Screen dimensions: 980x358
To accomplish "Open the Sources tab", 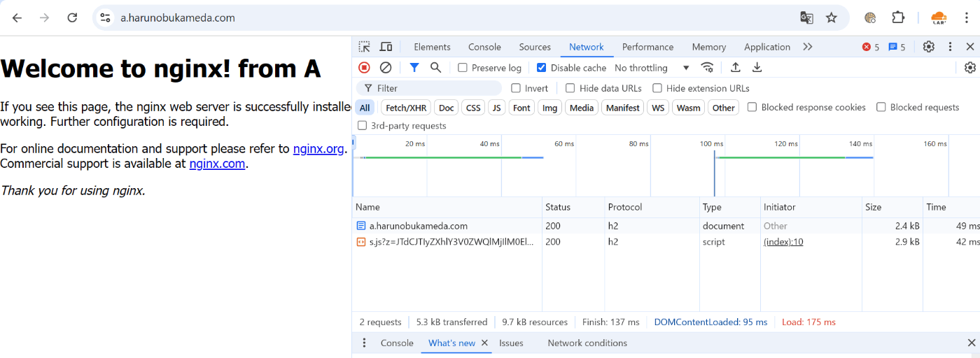I will click(535, 47).
